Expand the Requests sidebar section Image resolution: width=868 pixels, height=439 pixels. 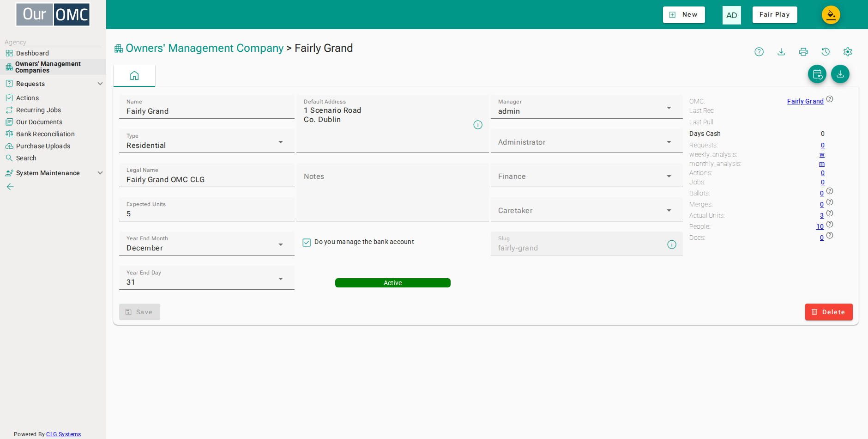click(53, 84)
